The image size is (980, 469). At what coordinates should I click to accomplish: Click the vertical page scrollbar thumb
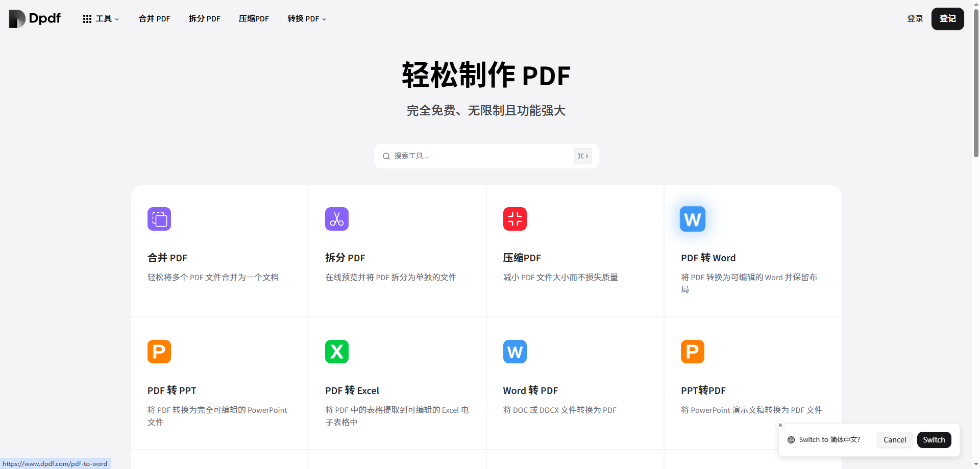[x=976, y=82]
